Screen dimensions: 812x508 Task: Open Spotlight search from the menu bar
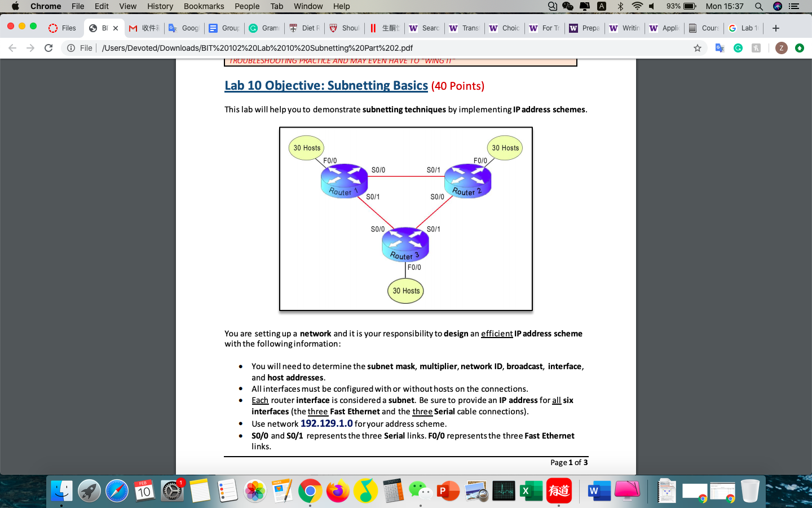(759, 6)
